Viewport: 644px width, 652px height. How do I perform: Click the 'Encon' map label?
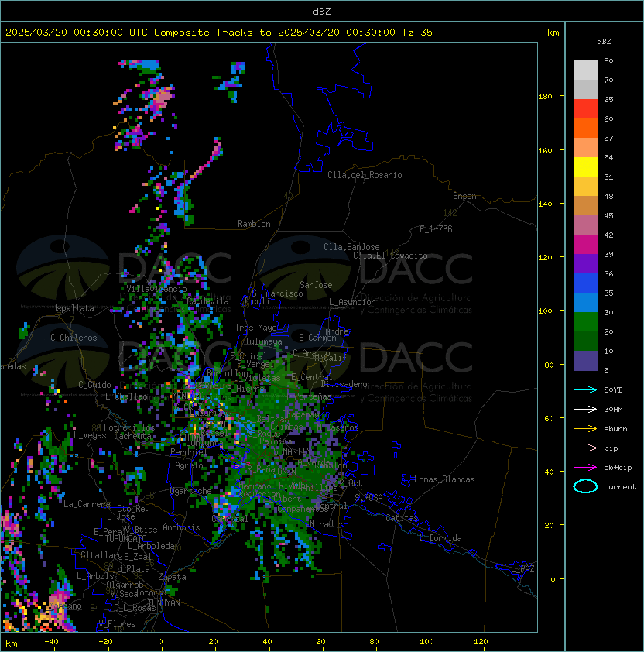pyautogui.click(x=464, y=196)
